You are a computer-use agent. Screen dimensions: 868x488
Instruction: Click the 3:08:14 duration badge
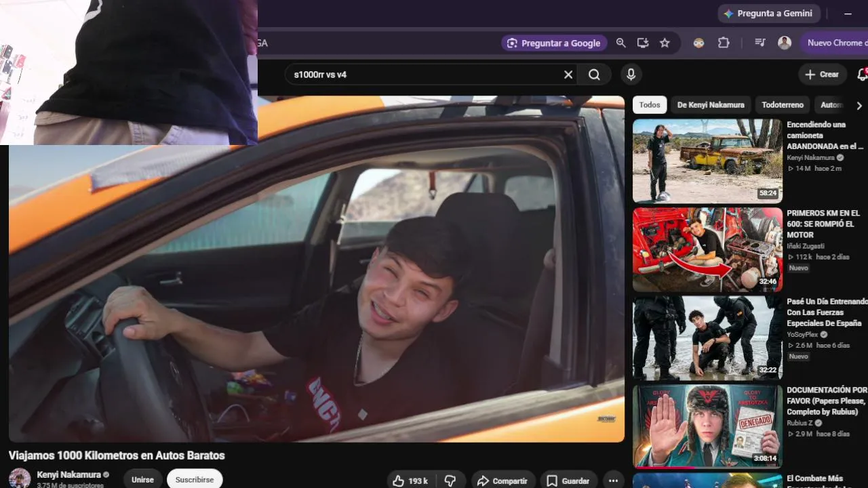pyautogui.click(x=765, y=459)
